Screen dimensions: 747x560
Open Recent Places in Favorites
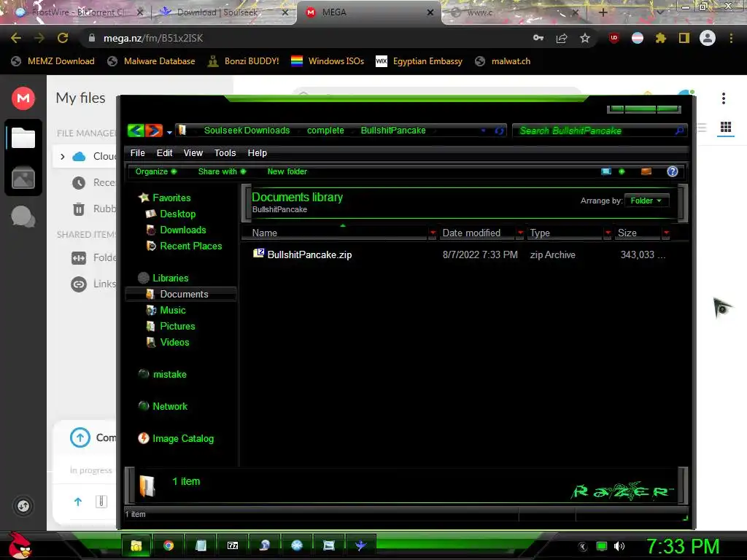(x=184, y=246)
